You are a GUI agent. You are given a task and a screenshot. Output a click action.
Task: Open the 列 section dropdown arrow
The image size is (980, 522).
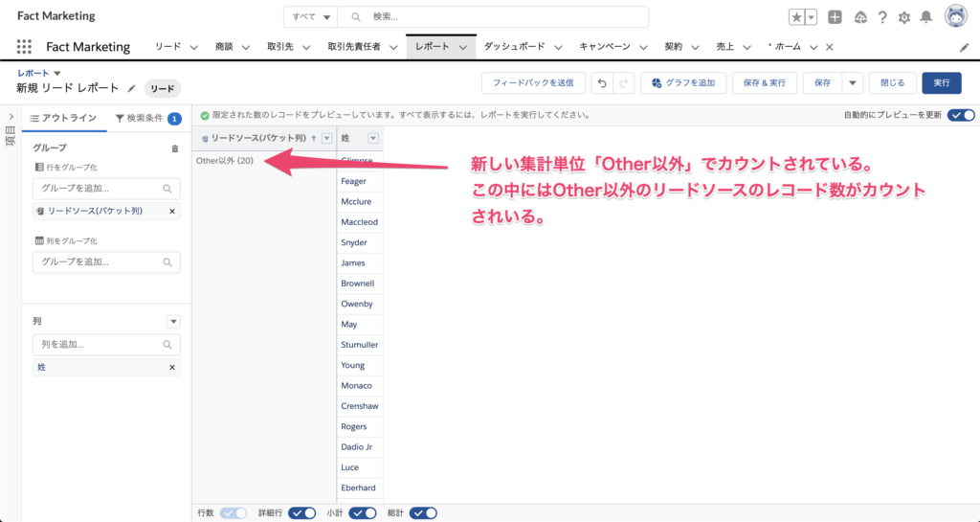tap(174, 321)
